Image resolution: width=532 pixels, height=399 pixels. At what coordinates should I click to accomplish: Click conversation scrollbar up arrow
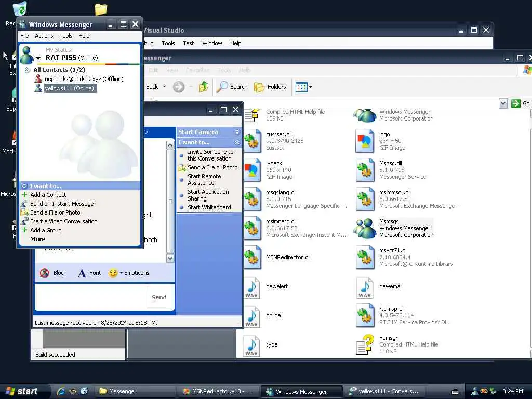tap(170, 145)
